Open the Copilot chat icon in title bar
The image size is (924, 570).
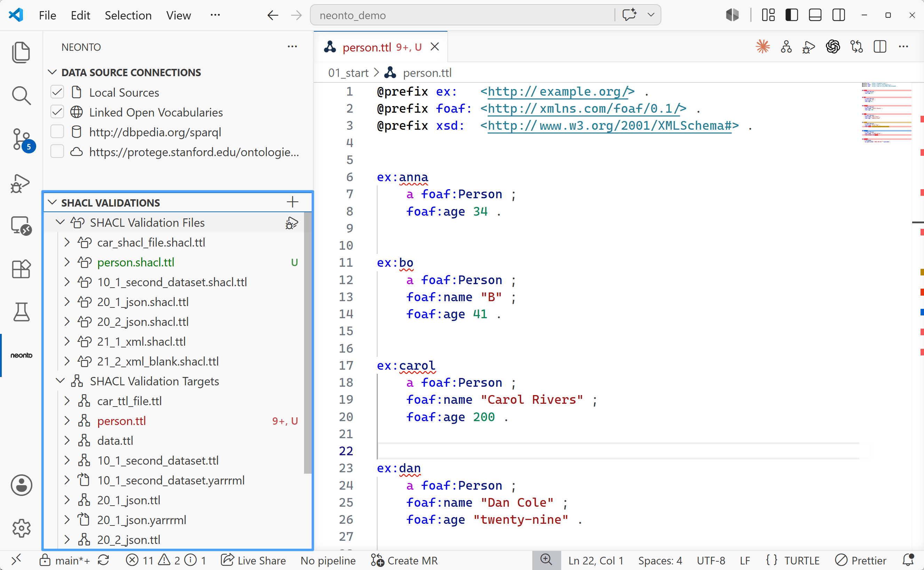click(x=629, y=15)
